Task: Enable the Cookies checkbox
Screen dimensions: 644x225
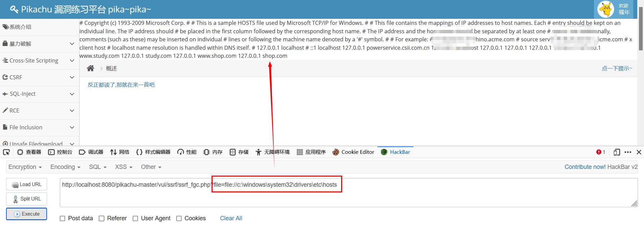Action: (x=179, y=219)
